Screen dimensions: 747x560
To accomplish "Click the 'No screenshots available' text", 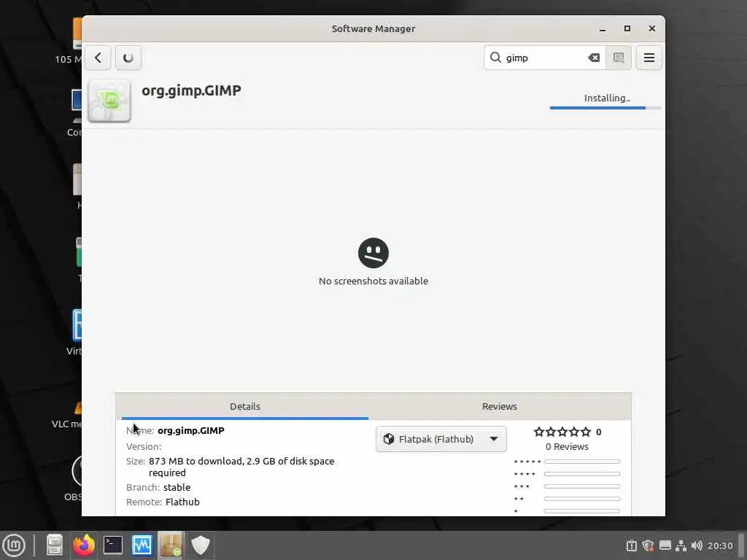I will tap(373, 281).
